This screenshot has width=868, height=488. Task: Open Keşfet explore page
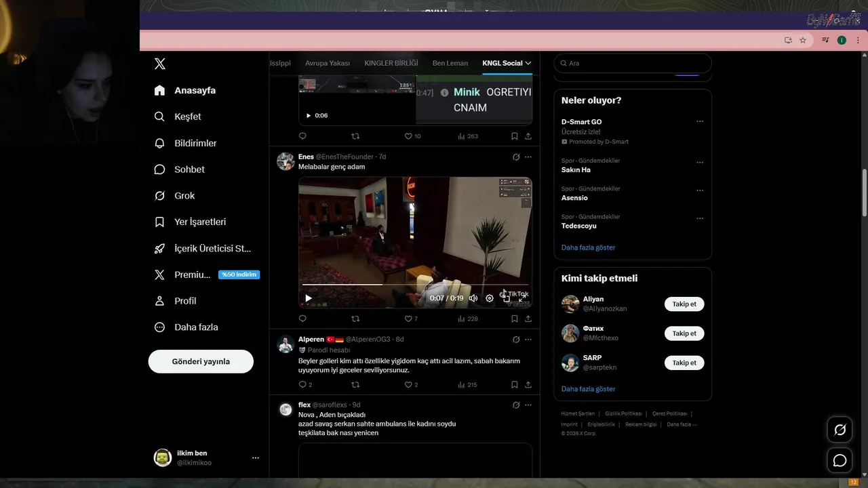pyautogui.click(x=178, y=117)
